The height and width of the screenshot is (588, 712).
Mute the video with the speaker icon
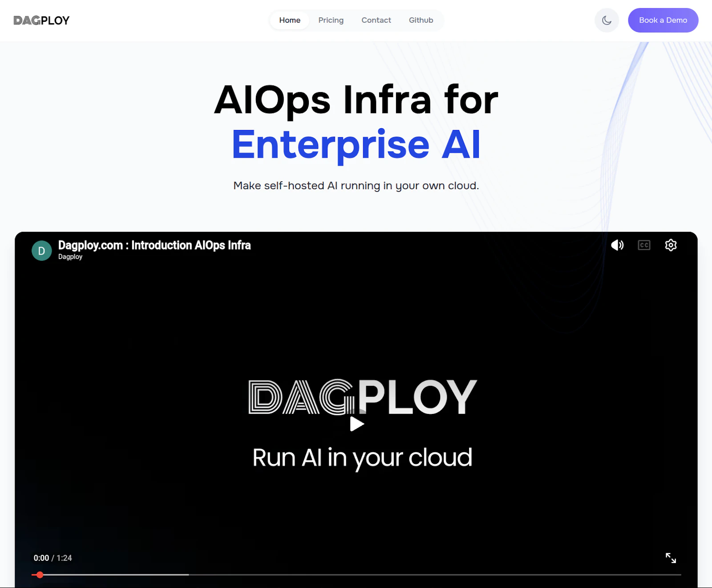(x=617, y=245)
